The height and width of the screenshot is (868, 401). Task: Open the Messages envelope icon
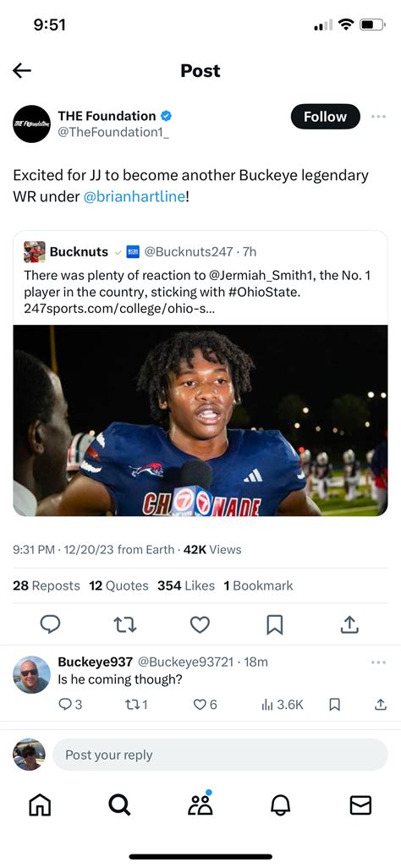360,805
